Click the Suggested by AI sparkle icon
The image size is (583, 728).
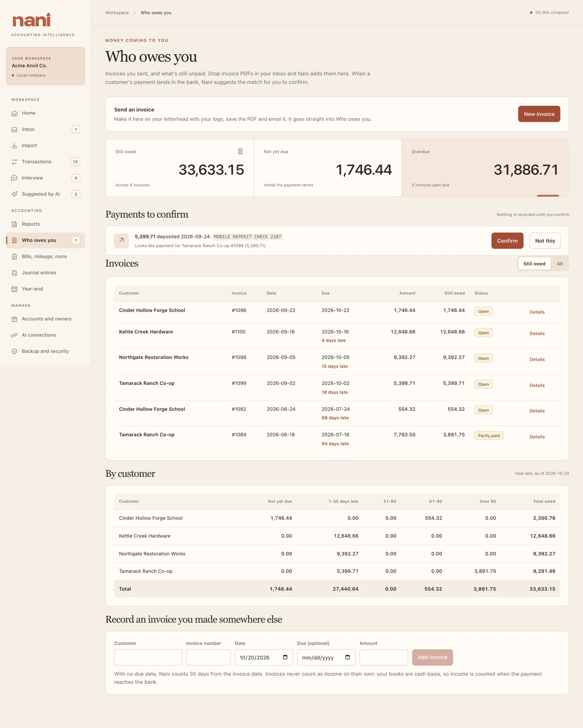click(14, 194)
